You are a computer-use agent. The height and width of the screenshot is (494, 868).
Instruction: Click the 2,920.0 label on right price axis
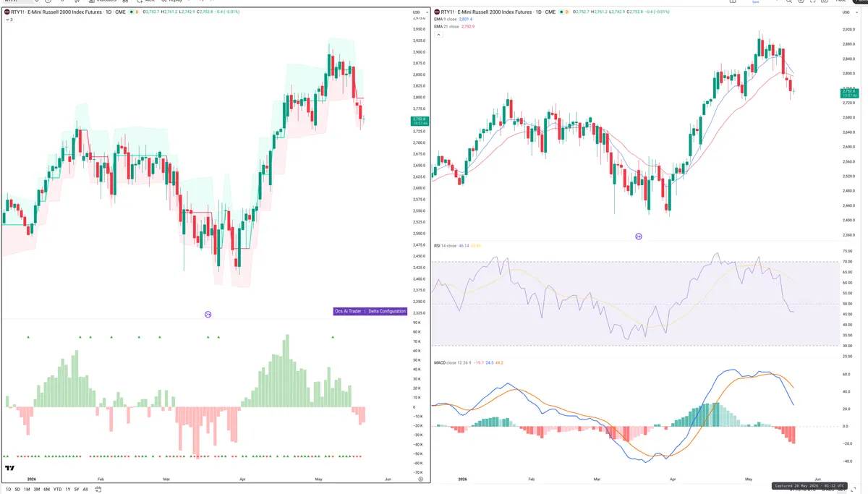(848, 30)
